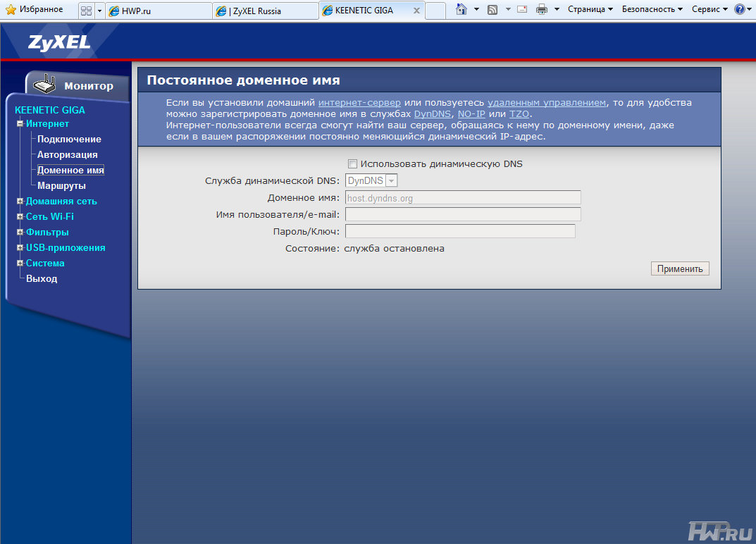Open the Quick Tabs grid view
756x544 pixels.
pyautogui.click(x=86, y=11)
